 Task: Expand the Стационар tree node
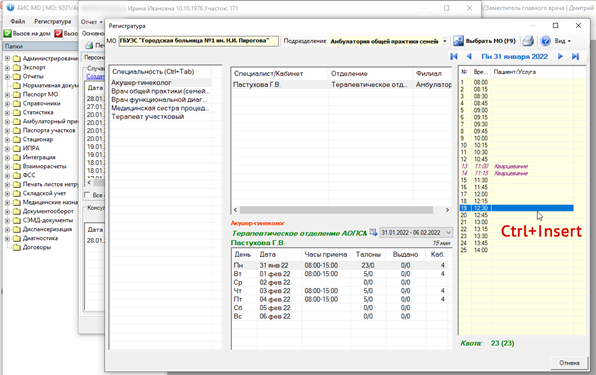pyautogui.click(x=7, y=139)
